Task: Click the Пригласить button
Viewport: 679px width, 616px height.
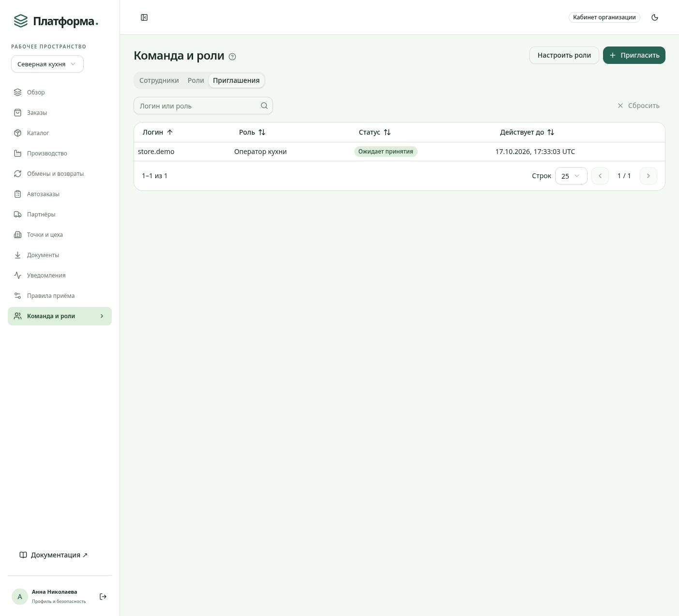Action: pos(634,55)
